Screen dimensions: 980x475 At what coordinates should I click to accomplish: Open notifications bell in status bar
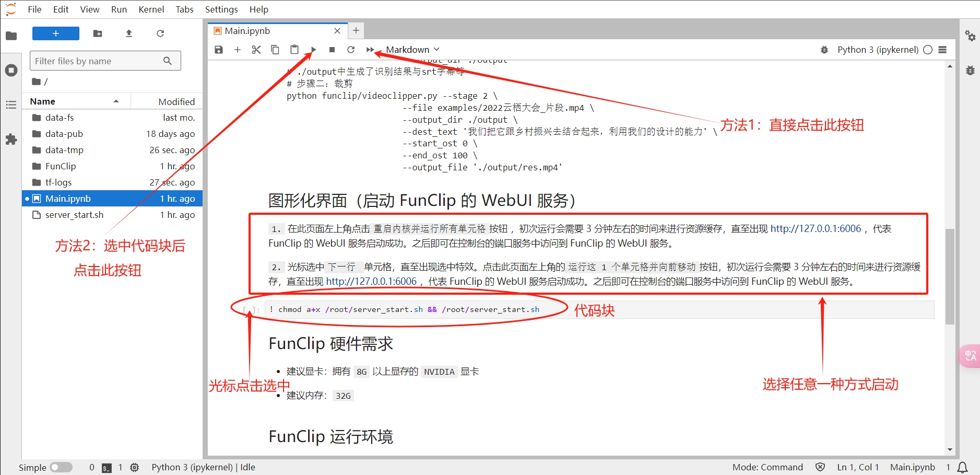pyautogui.click(x=963, y=468)
